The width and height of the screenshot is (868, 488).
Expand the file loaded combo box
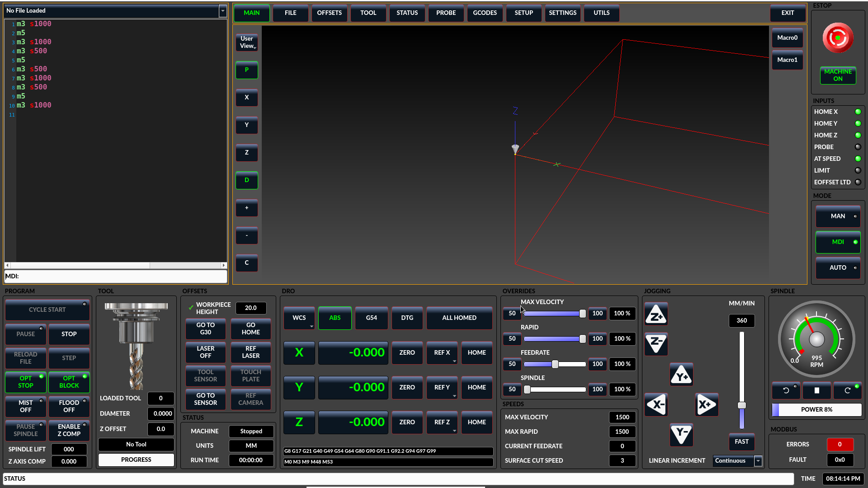point(222,11)
